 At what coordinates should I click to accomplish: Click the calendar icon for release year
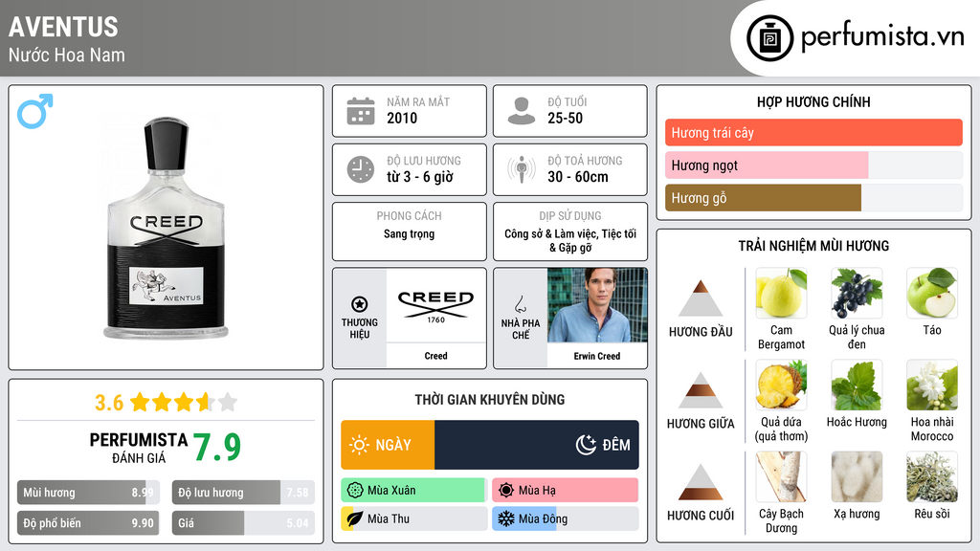tap(360, 111)
